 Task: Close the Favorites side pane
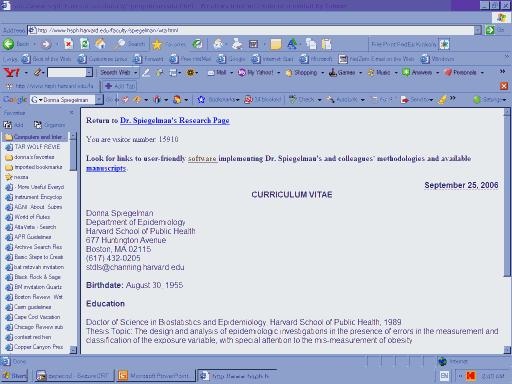coord(71,113)
